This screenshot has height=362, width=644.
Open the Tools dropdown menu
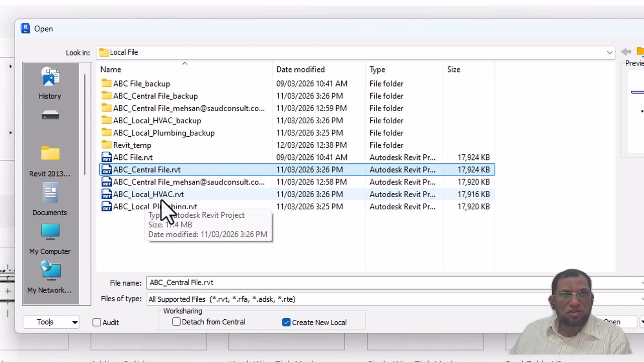[x=51, y=322]
